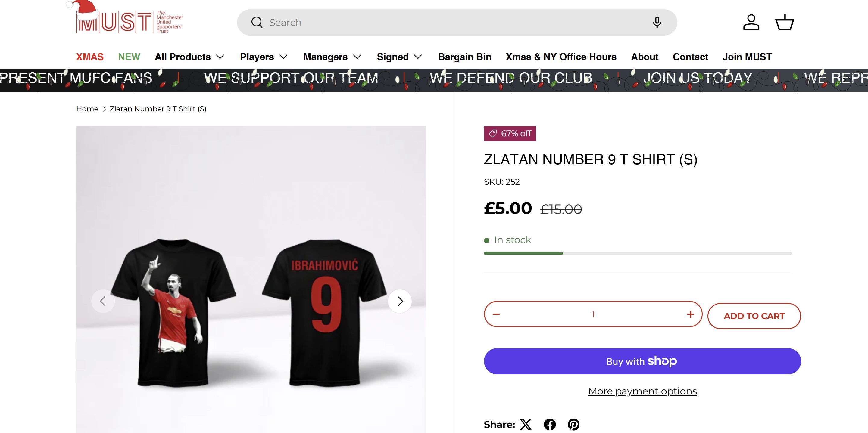This screenshot has width=868, height=433.
Task: Show next product image
Action: 400,301
